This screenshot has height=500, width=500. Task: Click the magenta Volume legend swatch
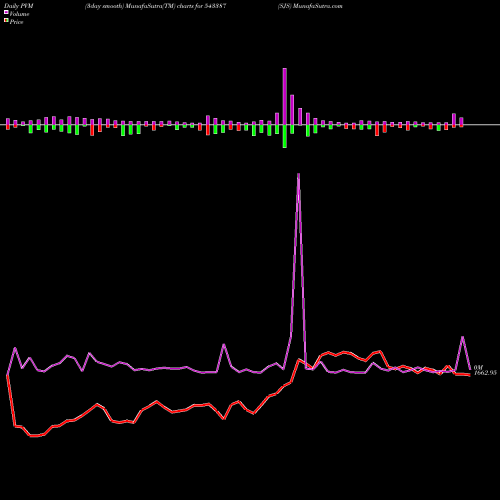coord(6,12)
